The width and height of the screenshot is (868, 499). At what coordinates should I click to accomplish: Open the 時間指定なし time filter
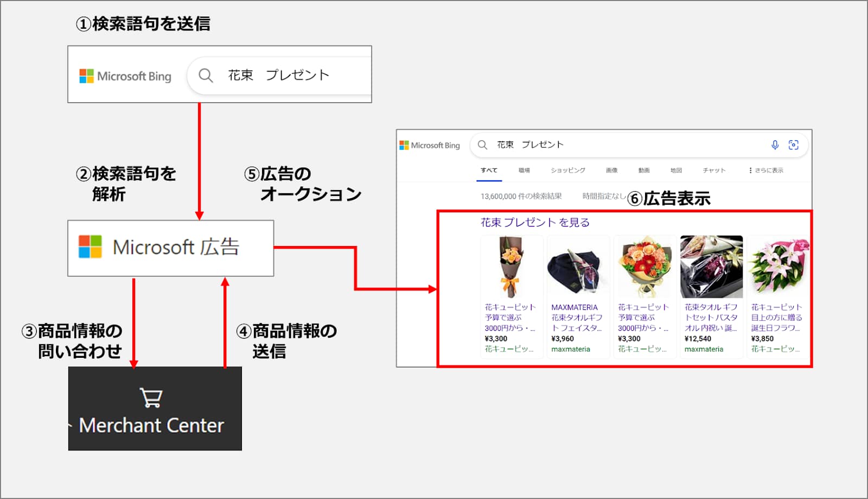click(x=603, y=196)
